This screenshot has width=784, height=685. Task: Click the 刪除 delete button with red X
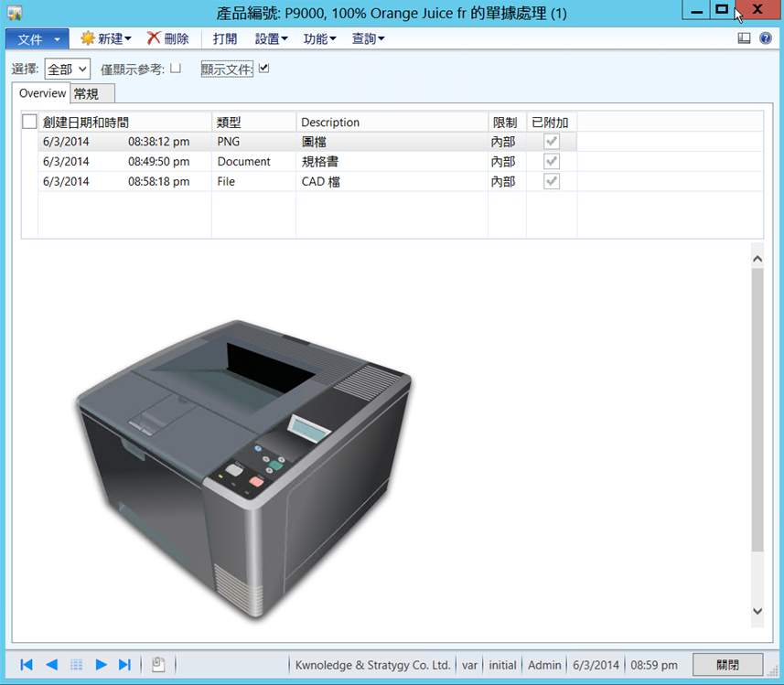(x=168, y=38)
